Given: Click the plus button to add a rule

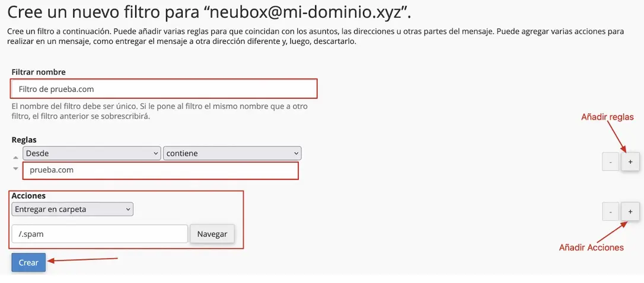Looking at the screenshot, I should [630, 161].
